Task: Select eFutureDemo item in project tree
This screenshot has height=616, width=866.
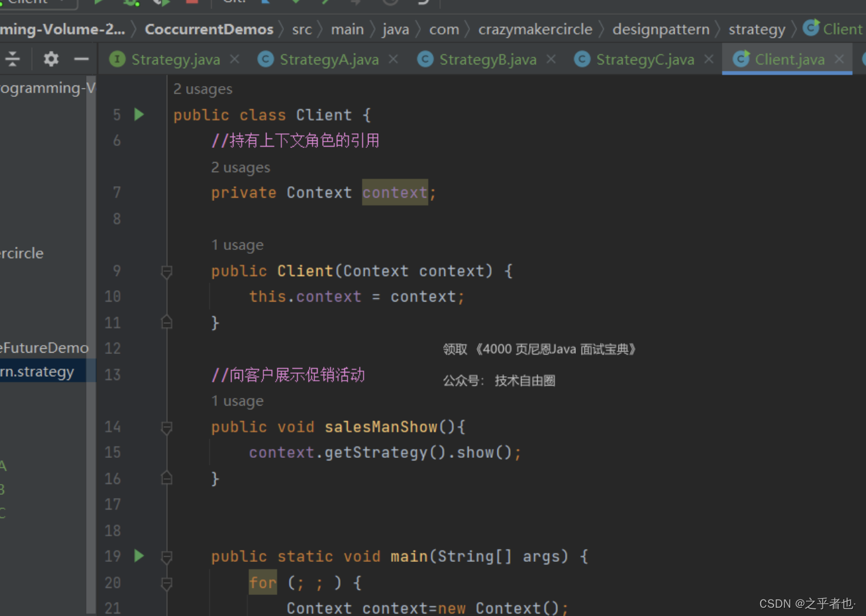Action: click(x=43, y=348)
